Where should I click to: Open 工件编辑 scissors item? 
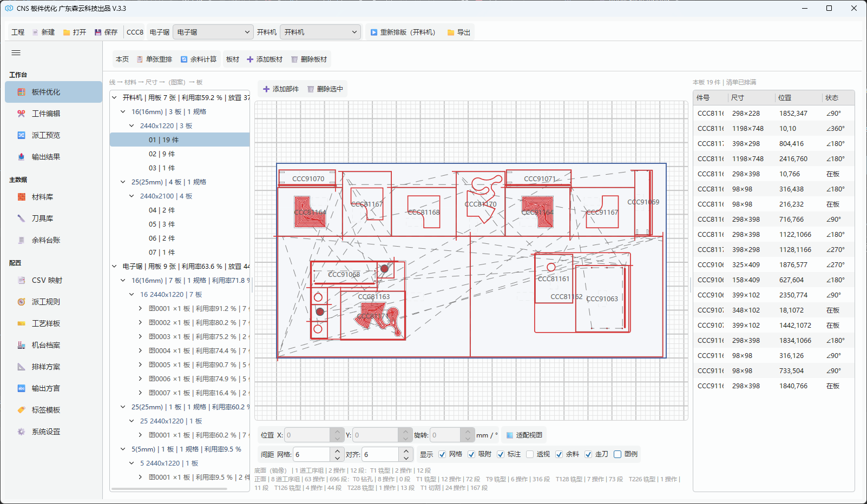(54, 114)
